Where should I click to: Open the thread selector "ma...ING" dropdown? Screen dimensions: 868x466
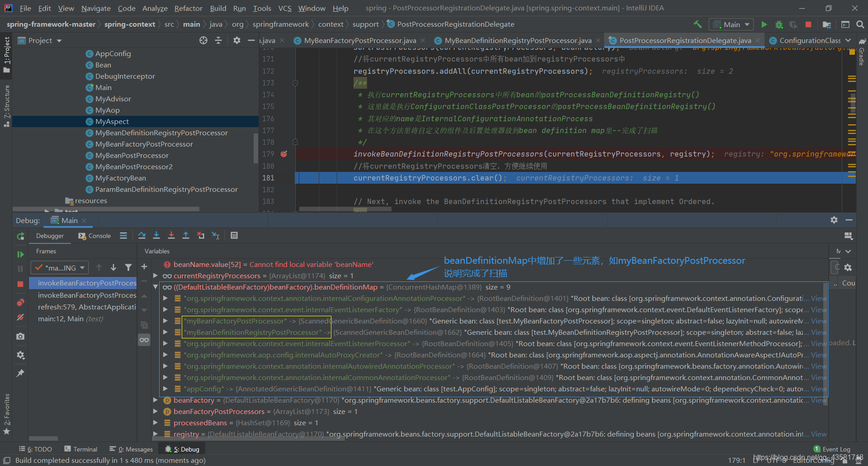(x=60, y=267)
